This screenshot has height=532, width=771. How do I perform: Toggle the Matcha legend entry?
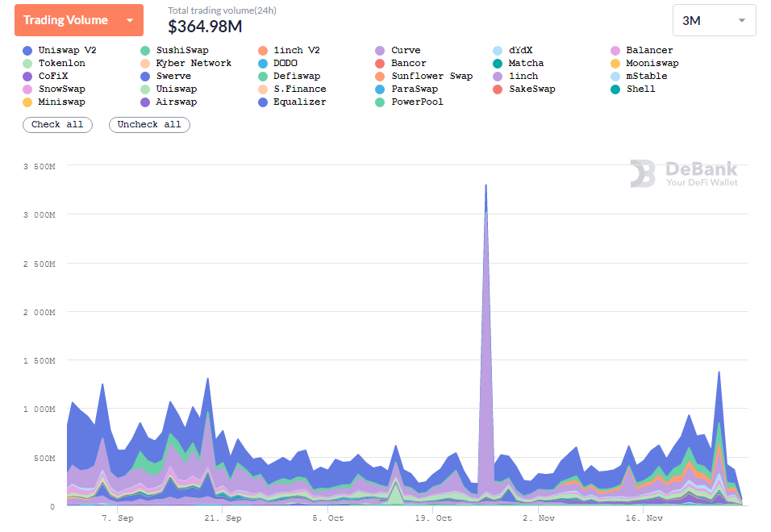pyautogui.click(x=519, y=64)
